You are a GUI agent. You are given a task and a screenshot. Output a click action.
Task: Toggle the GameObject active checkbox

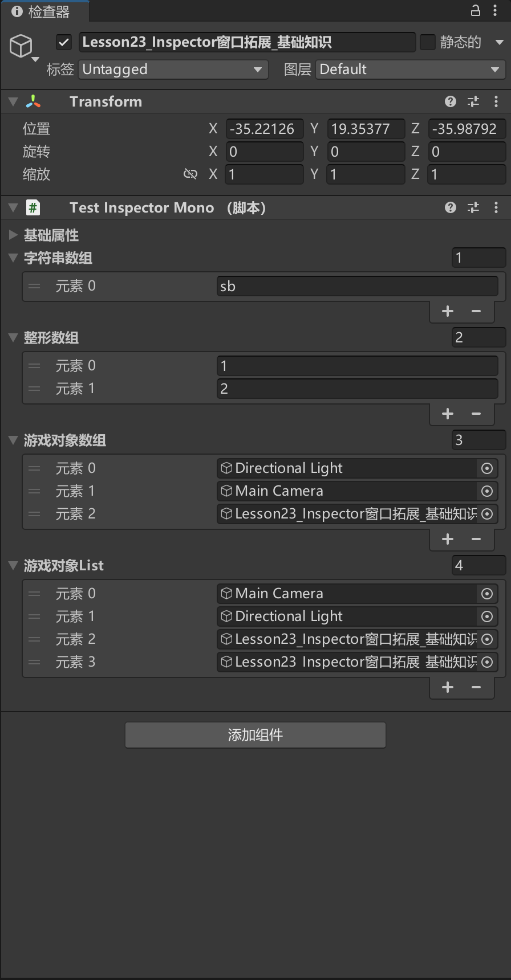click(x=64, y=42)
